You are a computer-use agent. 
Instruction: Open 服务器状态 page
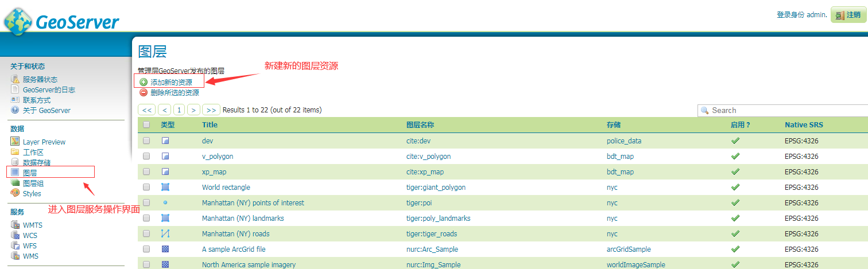pos(40,79)
